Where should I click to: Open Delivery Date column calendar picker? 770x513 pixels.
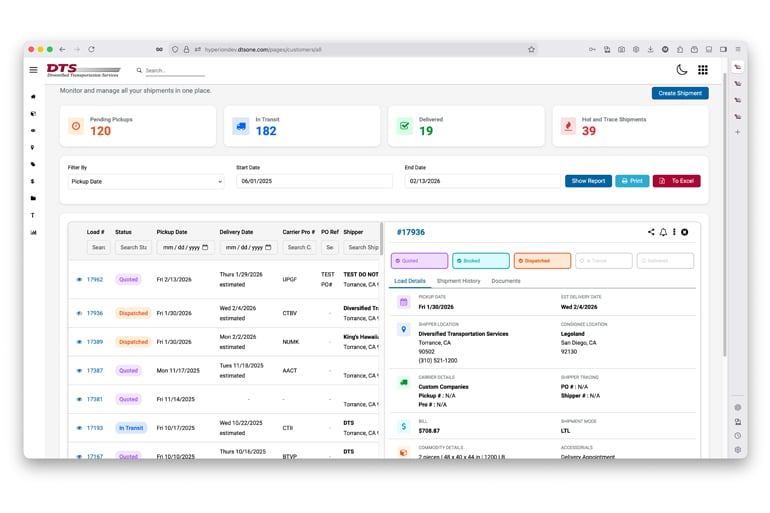tap(268, 247)
